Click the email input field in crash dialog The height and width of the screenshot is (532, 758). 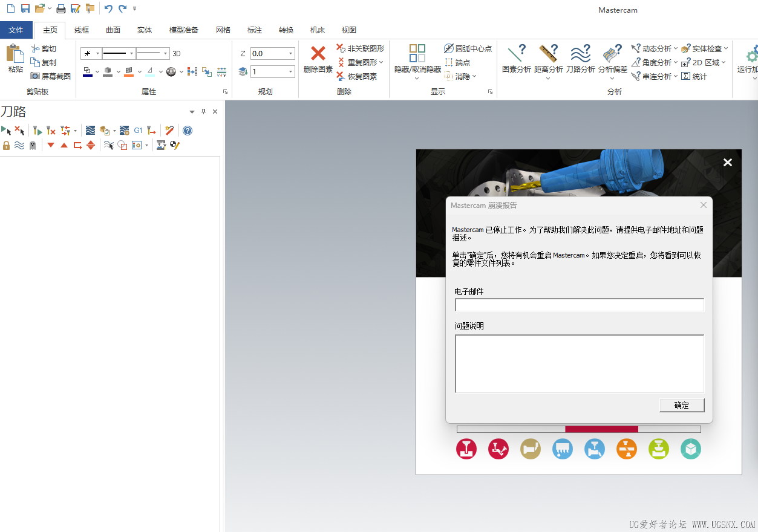tap(579, 305)
